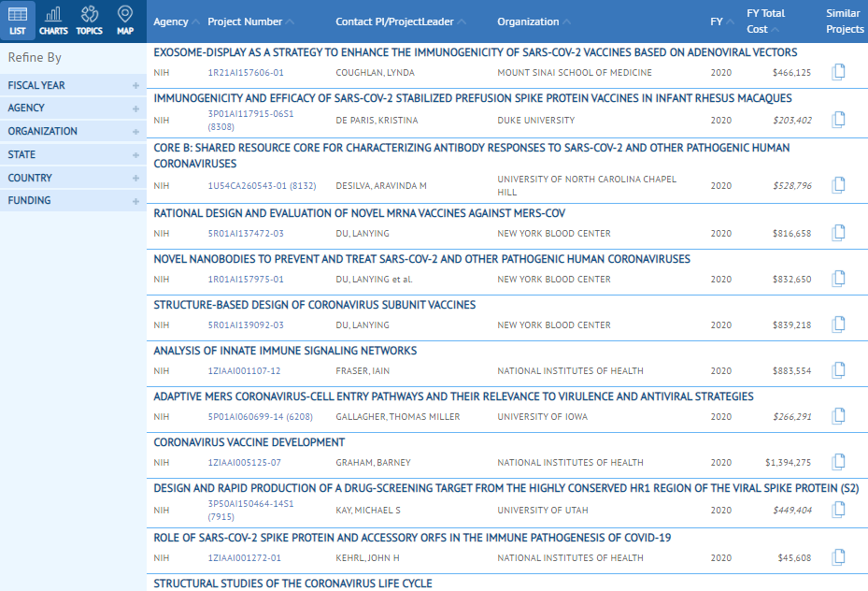The width and height of the screenshot is (868, 591).
Task: Similar projects icon for GALLAGHER, THOMAS MILLER row
Action: (x=839, y=416)
